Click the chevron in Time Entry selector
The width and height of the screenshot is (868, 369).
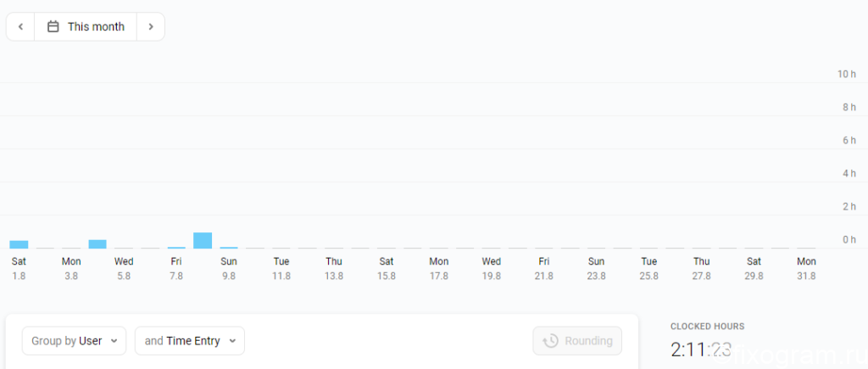pos(232,341)
